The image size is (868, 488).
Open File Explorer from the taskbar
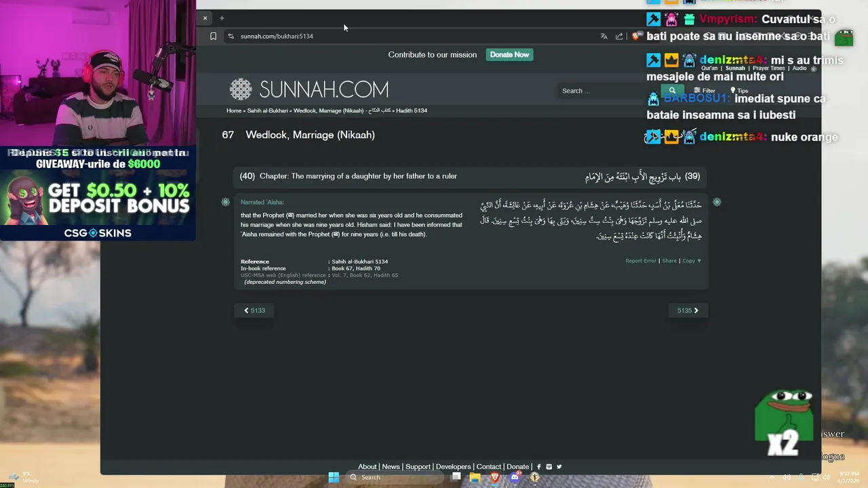(475, 478)
